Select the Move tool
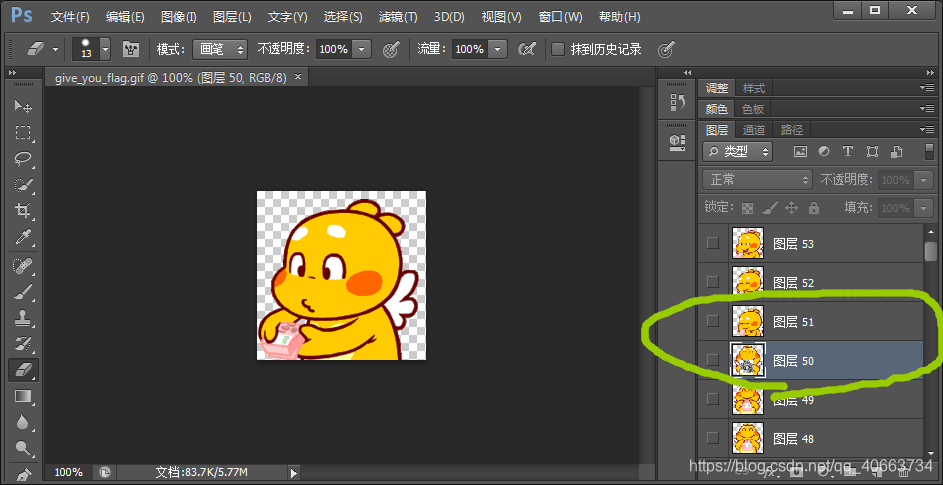This screenshot has width=943, height=485. point(23,107)
